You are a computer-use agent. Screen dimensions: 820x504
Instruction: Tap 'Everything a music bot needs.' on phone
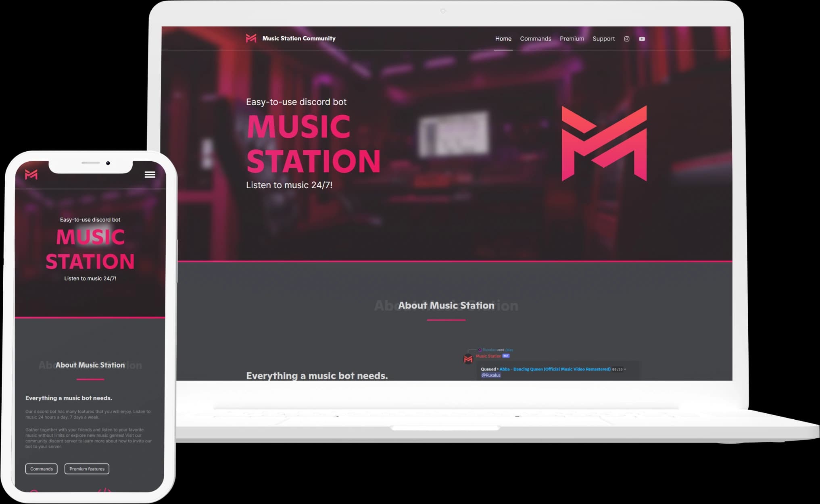pyautogui.click(x=69, y=398)
